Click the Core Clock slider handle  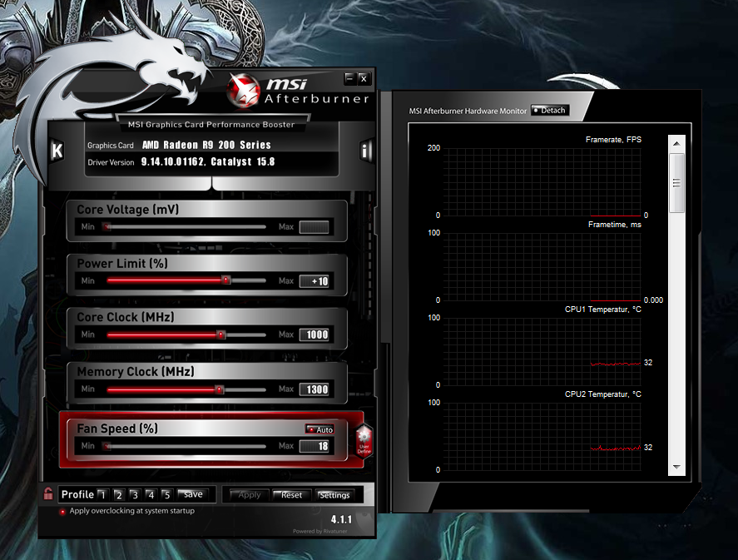click(220, 335)
